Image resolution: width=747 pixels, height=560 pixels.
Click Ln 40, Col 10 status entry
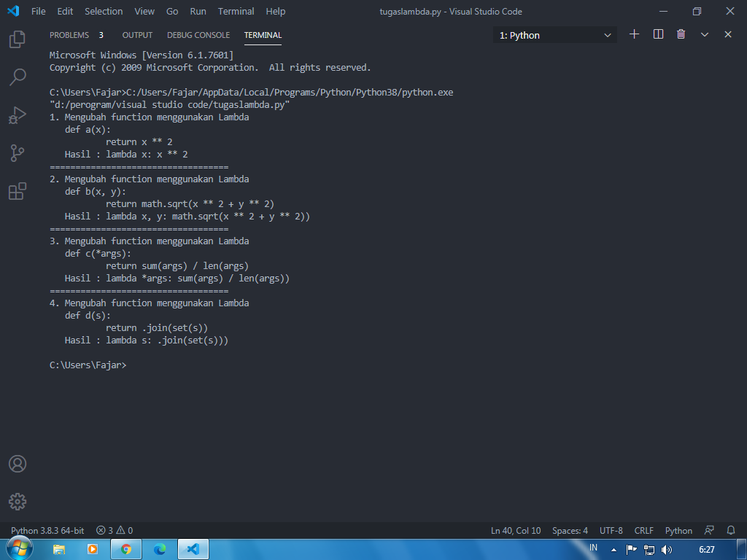pos(516,531)
